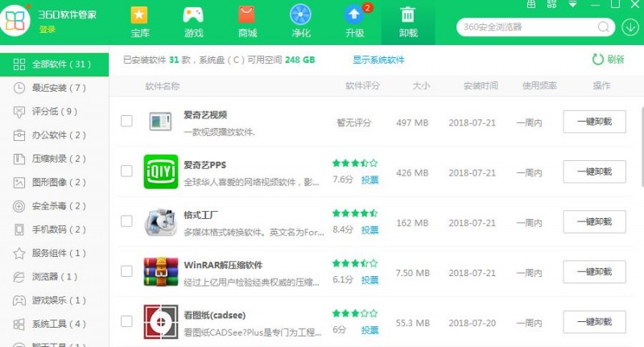Image resolution: width=644 pixels, height=347 pixels.
Task: Select 办公软件 (2) category
Action: [x=54, y=135]
